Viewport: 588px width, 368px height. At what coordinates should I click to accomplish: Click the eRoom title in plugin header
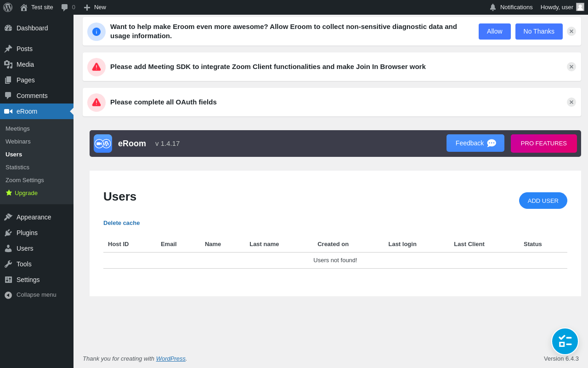tap(132, 144)
